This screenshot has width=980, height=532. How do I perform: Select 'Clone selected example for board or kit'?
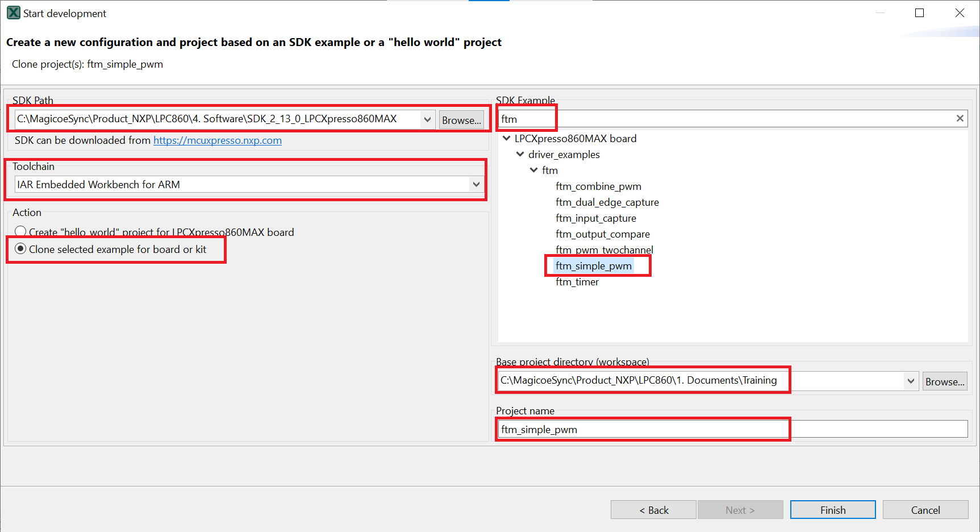click(x=21, y=249)
